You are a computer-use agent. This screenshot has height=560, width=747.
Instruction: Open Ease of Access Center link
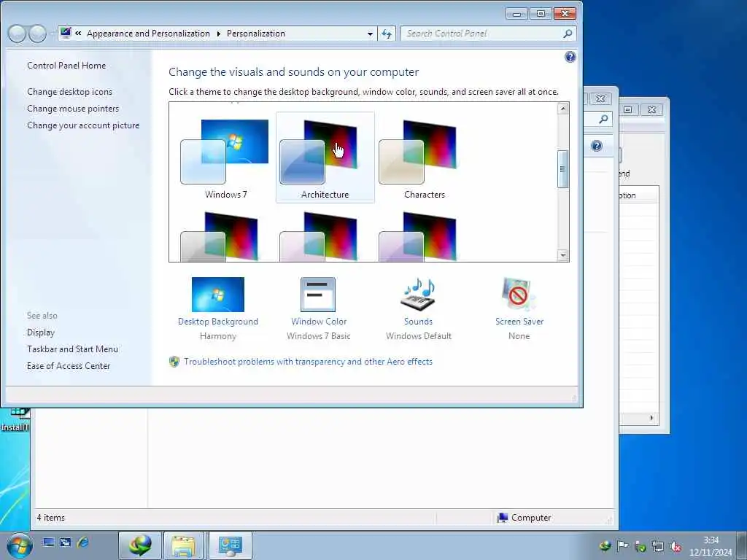(x=68, y=366)
